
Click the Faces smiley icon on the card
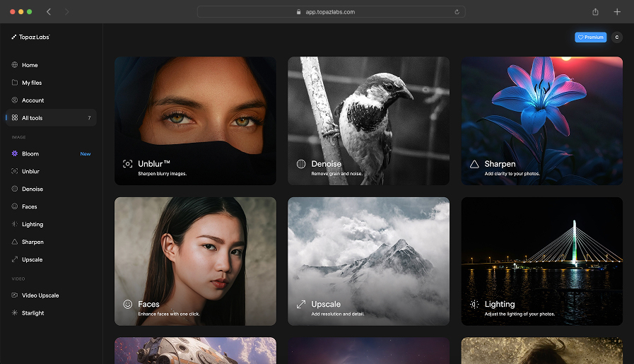(128, 304)
